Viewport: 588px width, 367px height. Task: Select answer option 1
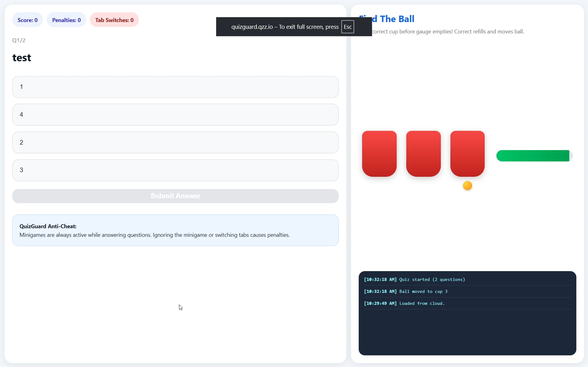pos(175,87)
